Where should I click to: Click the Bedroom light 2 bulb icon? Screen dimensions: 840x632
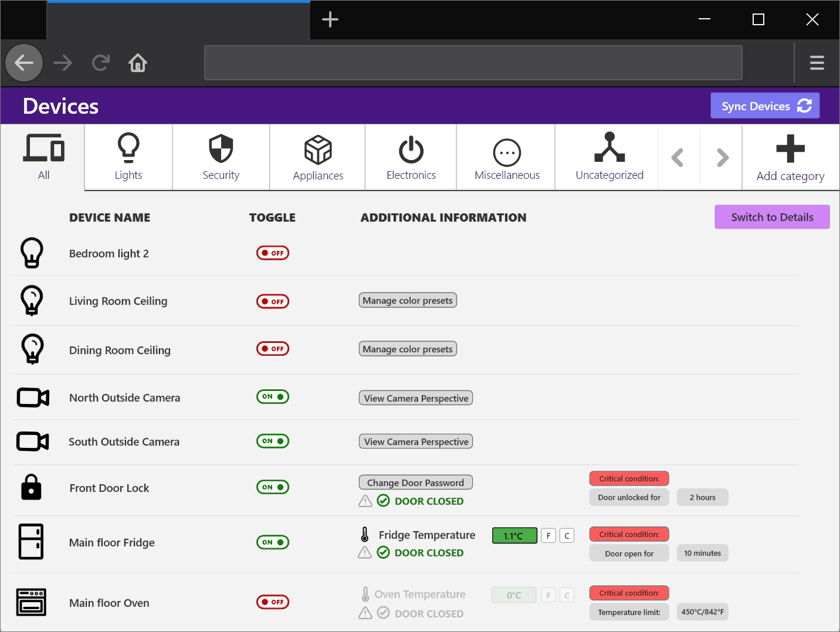tap(32, 253)
